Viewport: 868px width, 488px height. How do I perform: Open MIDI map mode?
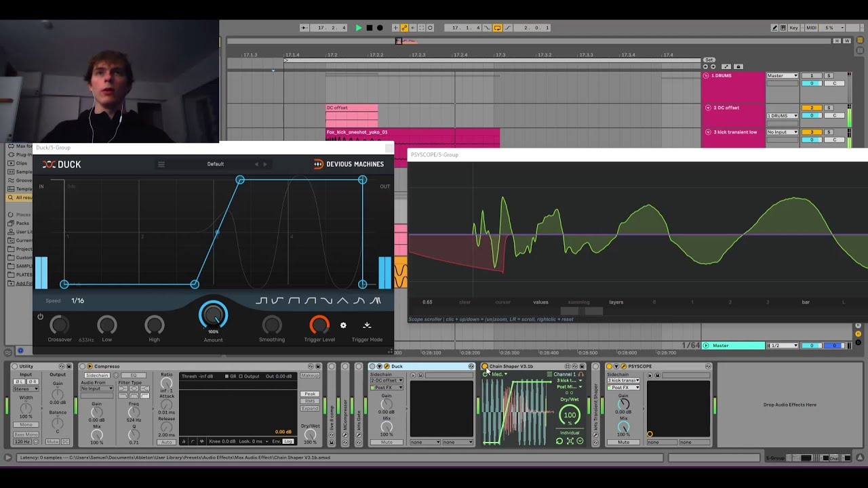811,28
